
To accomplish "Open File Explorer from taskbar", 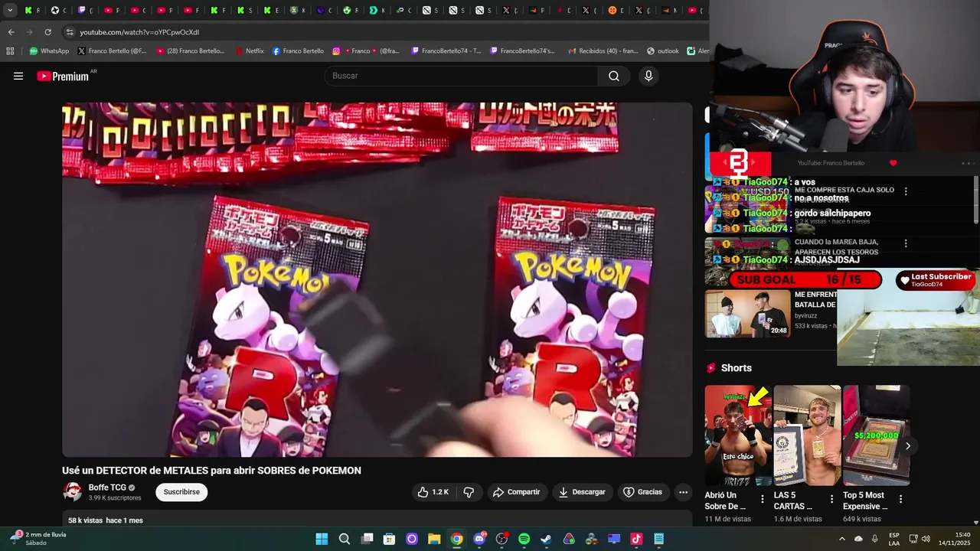I will tap(434, 539).
